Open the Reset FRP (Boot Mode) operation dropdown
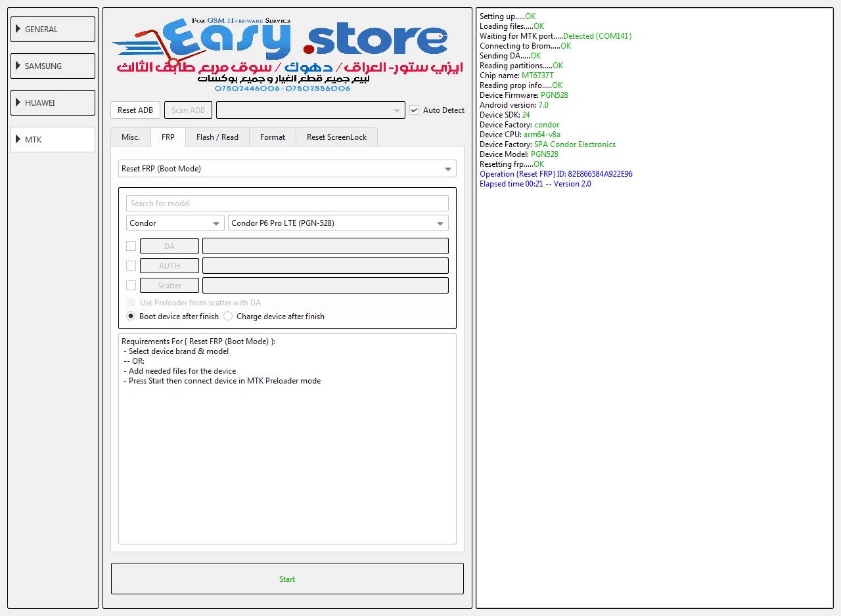The image size is (841, 616). tap(287, 169)
